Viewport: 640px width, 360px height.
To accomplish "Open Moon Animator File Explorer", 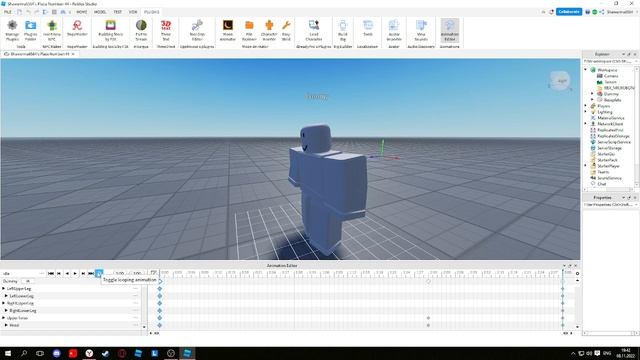I will 249,31.
